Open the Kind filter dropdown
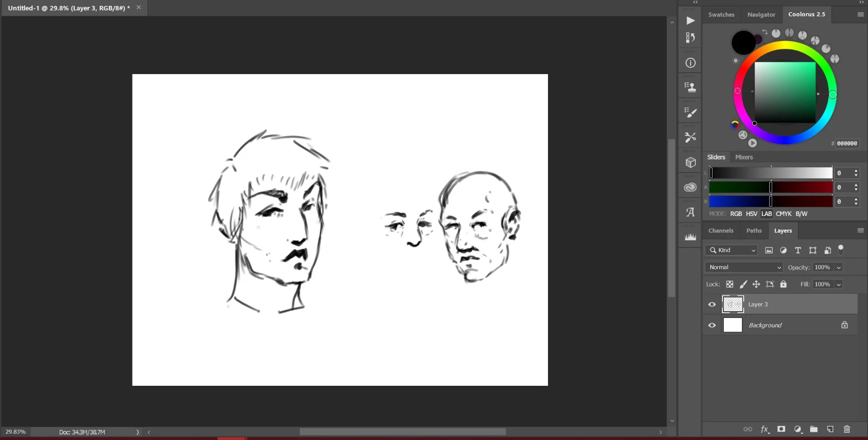The image size is (868, 440). [x=732, y=250]
